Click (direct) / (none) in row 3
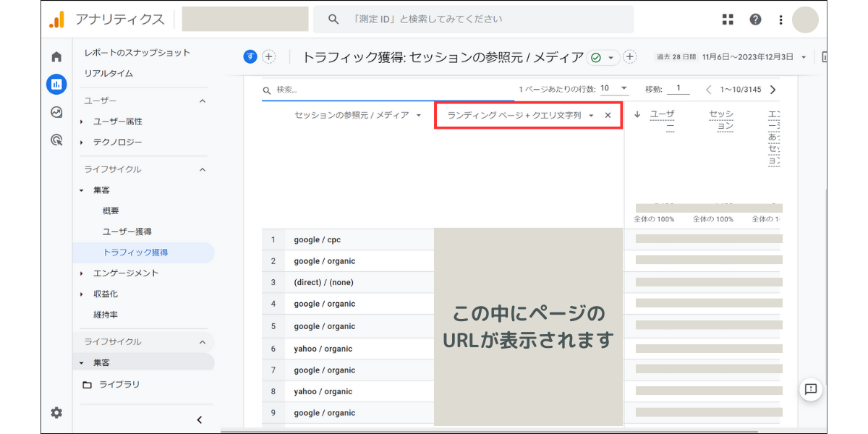Viewport: 868px width, 434px height. coord(323,282)
